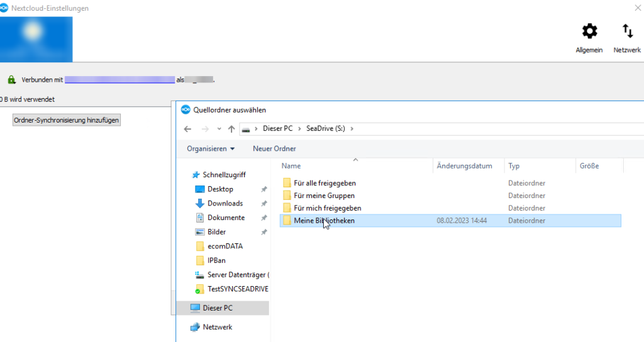Open Netzwerk settings arrows icon
644x342 pixels.
coord(627,31)
